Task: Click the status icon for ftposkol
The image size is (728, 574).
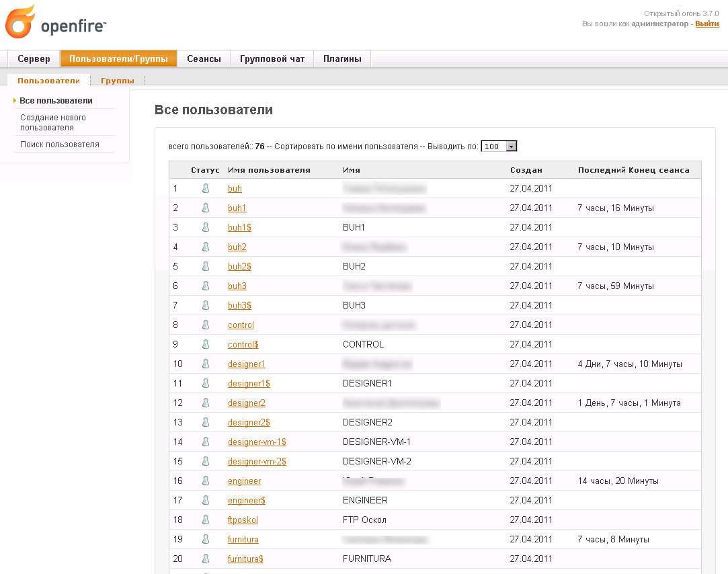Action: (206, 520)
